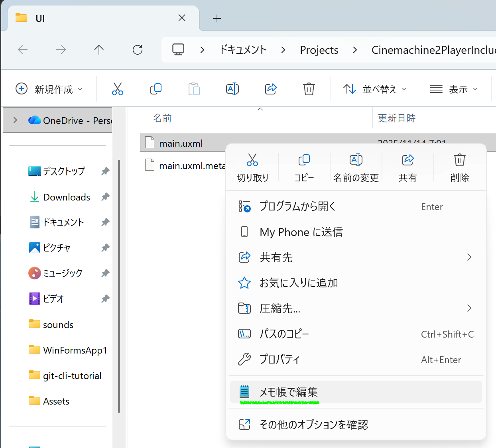This screenshot has height=448, width=496.
Task: Select パスのコピー menu entry
Action: (284, 334)
